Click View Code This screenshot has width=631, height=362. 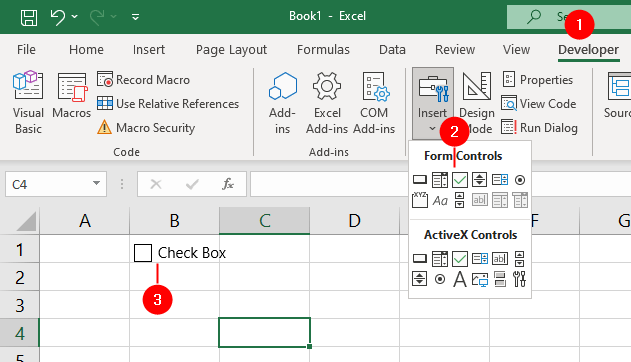[x=538, y=104]
